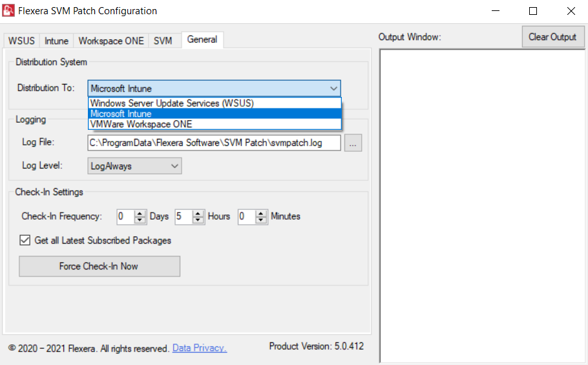Increase the Days spinner value
The image size is (588, 365).
140,213
